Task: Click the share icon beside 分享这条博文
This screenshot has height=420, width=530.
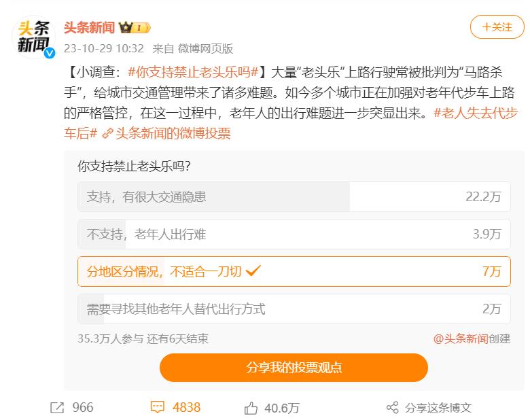Action: [392, 408]
